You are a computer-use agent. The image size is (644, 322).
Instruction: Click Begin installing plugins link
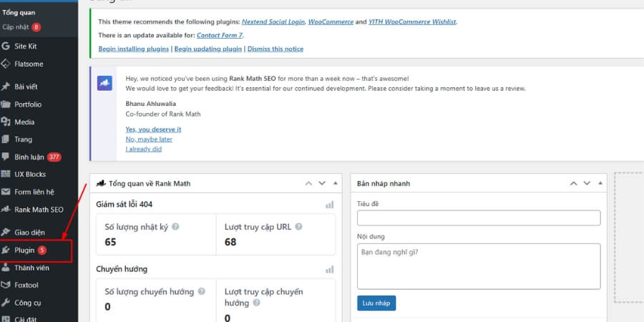134,49
